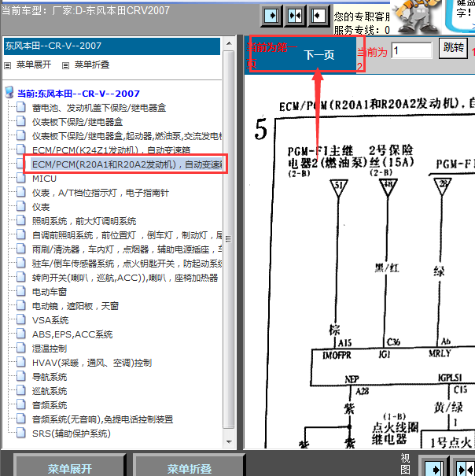This screenshot has height=476, width=475.
Task: Select root node 当前:东风本田--CR-V--2007
Action: click(79, 93)
